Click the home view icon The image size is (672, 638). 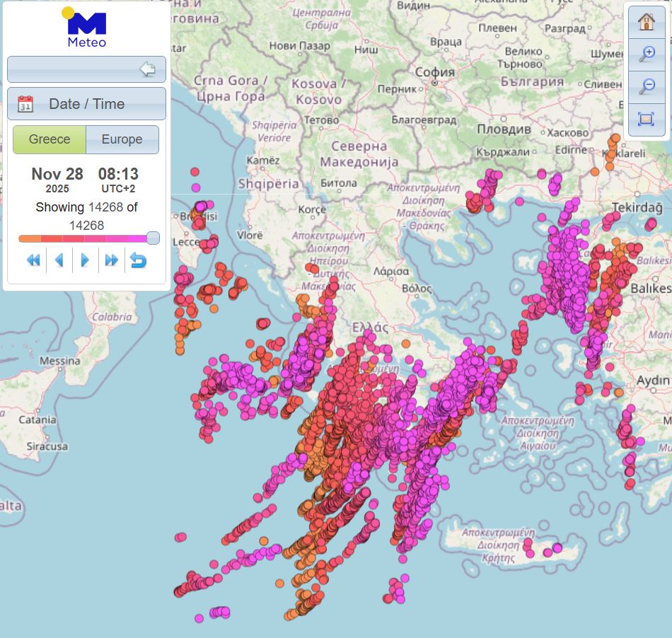click(x=646, y=21)
